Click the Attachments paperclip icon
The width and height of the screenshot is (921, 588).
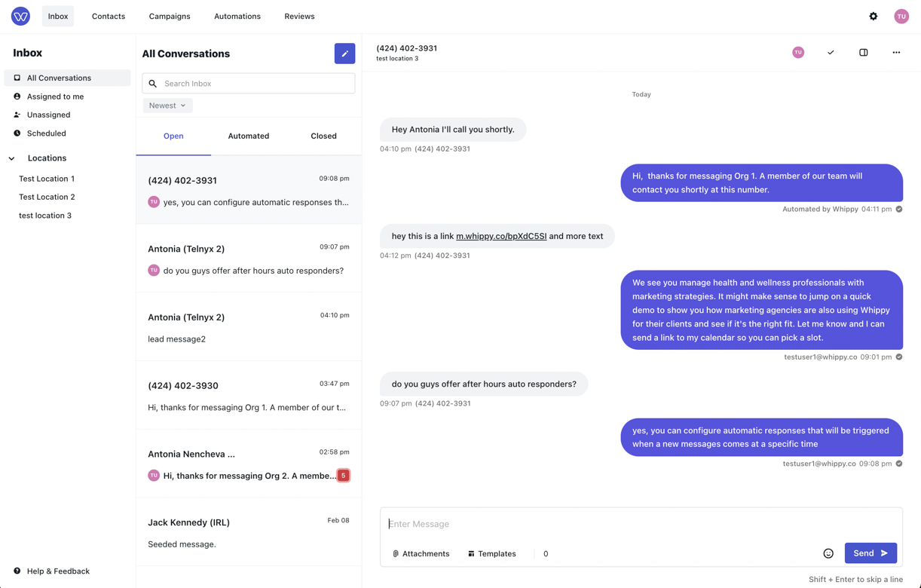point(395,553)
